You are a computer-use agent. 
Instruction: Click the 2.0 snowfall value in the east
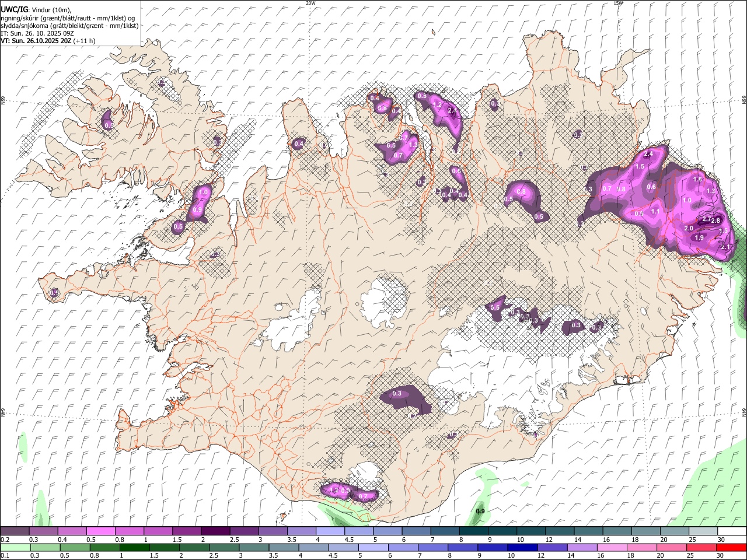[x=689, y=228]
